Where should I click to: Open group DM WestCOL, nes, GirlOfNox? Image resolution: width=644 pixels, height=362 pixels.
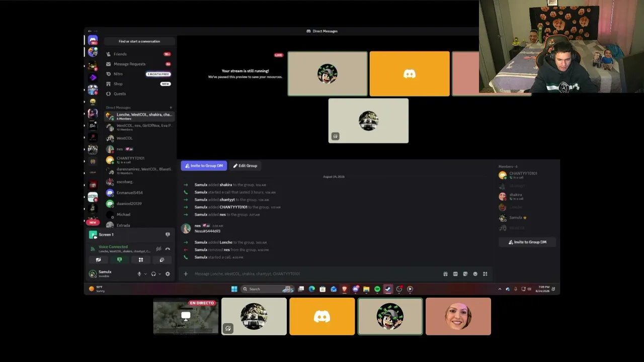pos(139,127)
